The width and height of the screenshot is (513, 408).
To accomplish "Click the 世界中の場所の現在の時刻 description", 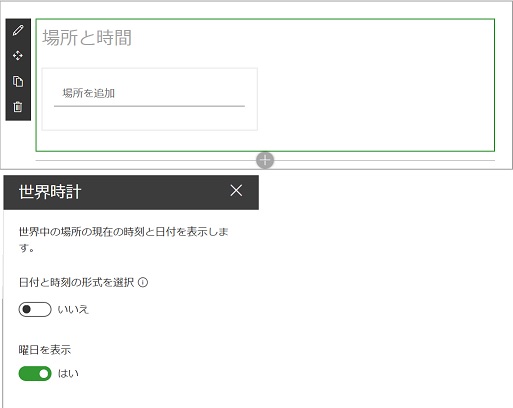I will coord(123,239).
